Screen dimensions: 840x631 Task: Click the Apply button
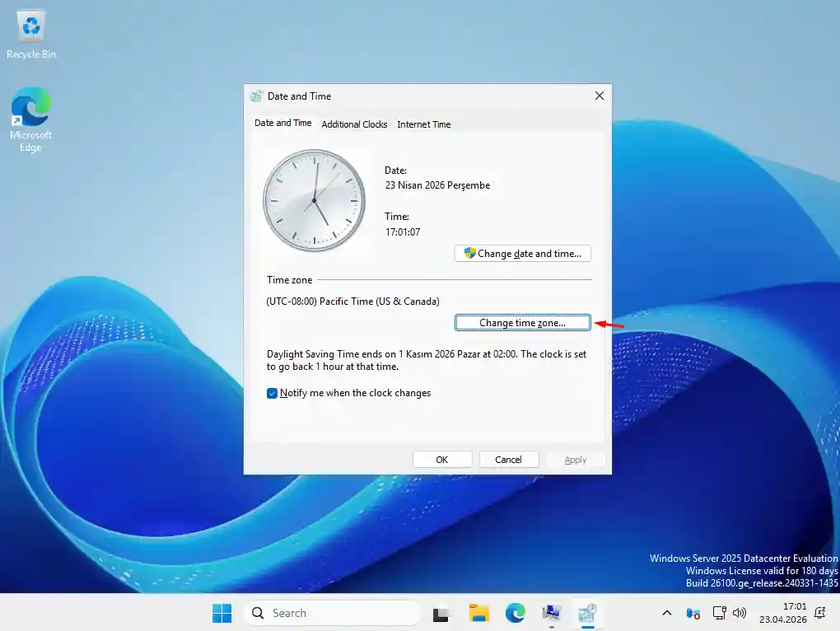[x=576, y=460]
